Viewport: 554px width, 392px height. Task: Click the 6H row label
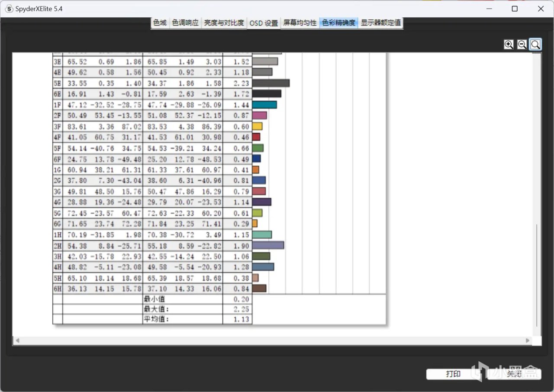coord(58,289)
